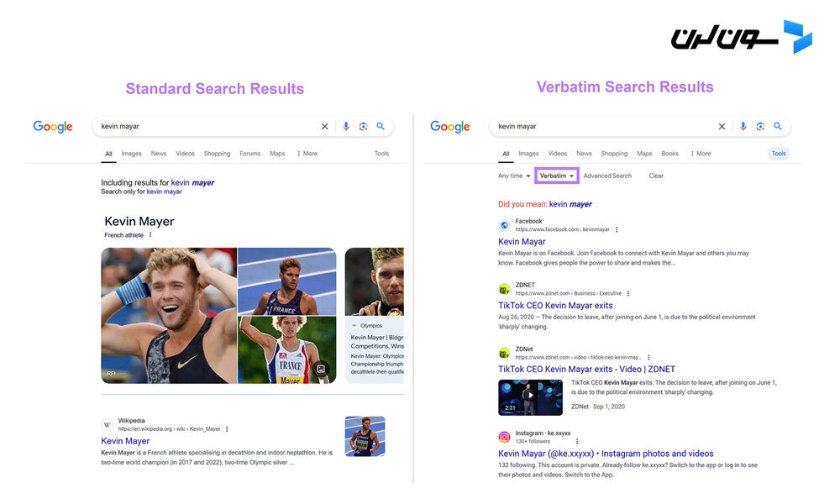840x504 pixels.
Task: Click the ZDNET favicon above 'TikTok CEO Kevin Mayar exits'
Action: (x=504, y=289)
